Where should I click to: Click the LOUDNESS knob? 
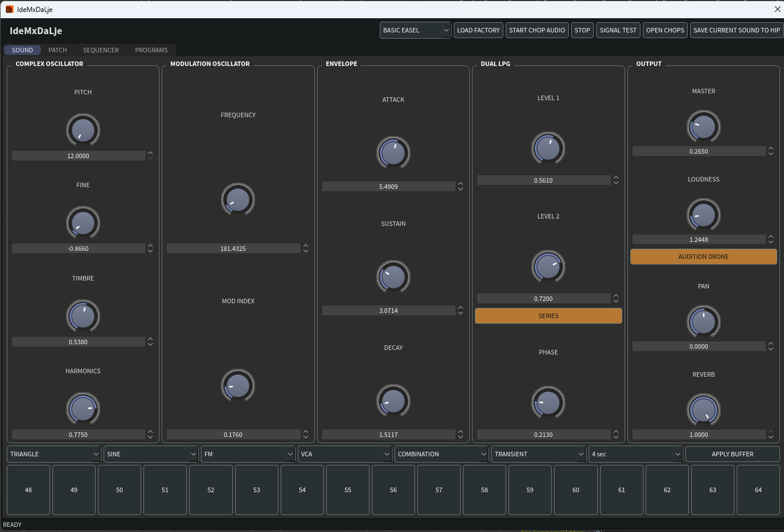[x=704, y=215]
